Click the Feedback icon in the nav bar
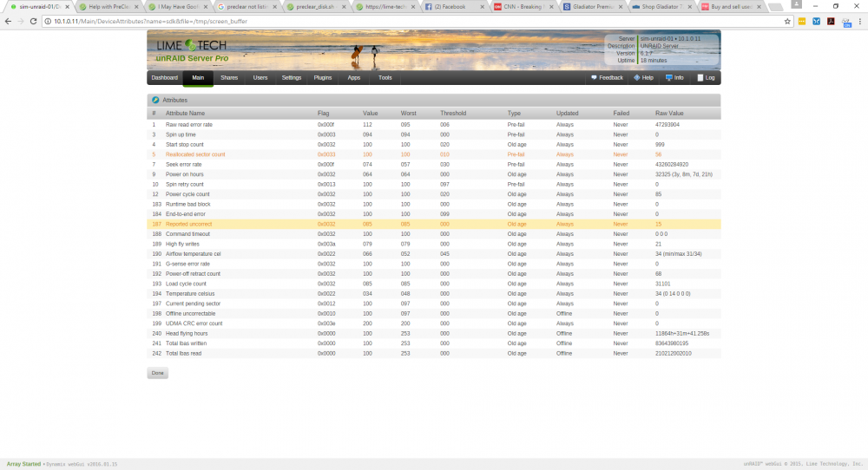This screenshot has height=470, width=868. [594, 77]
